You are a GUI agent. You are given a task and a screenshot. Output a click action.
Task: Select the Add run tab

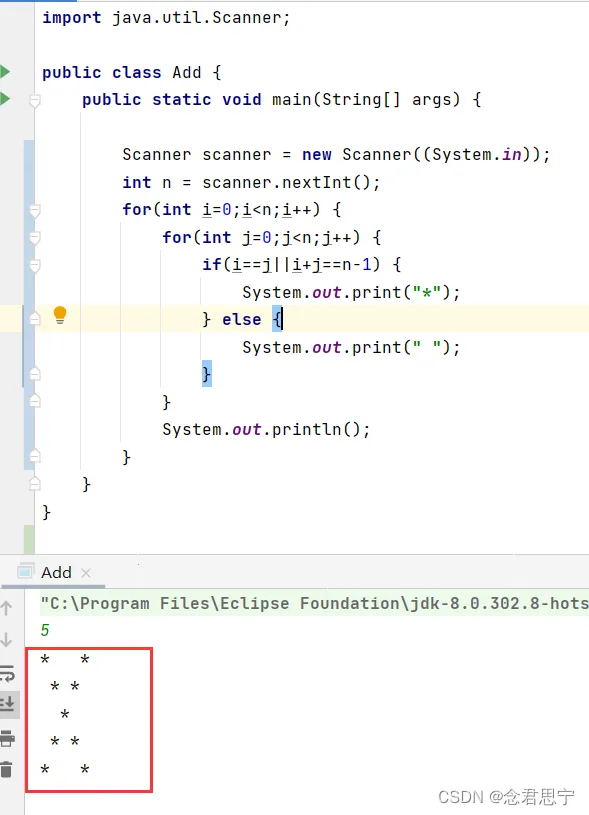point(56,572)
